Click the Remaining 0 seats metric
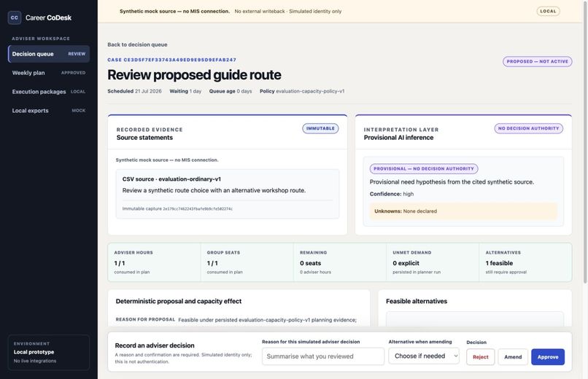 [340, 262]
